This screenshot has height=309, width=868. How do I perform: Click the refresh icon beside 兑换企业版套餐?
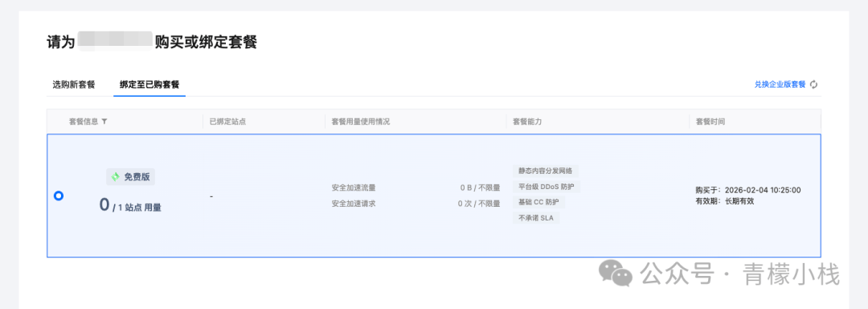813,84
